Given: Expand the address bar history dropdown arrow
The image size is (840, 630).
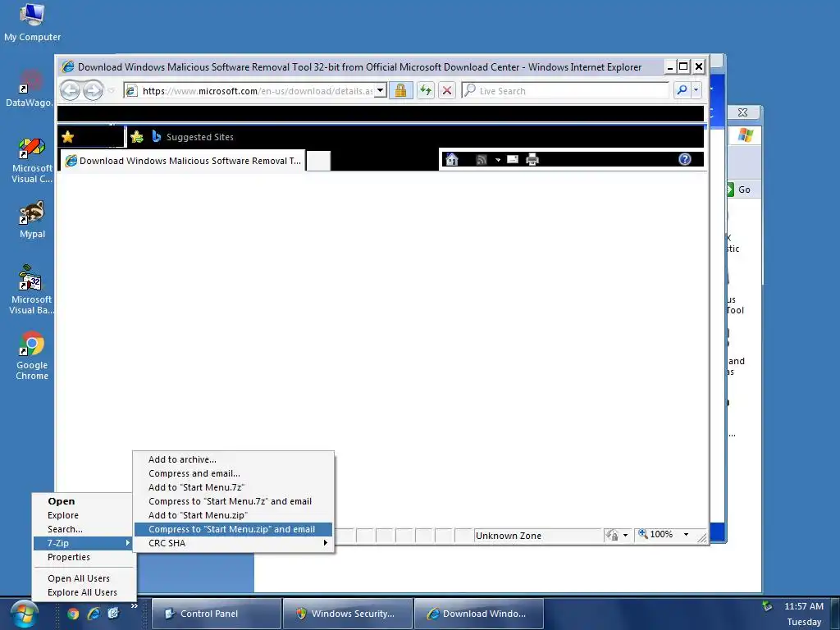Looking at the screenshot, I should 381,90.
